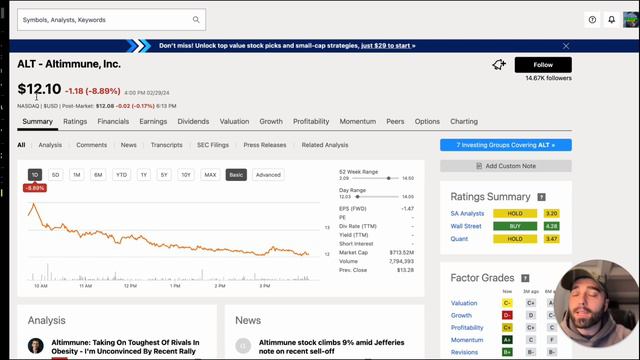Dismiss the promo banner with X
Viewport: 640px width, 360px height.
click(x=566, y=46)
